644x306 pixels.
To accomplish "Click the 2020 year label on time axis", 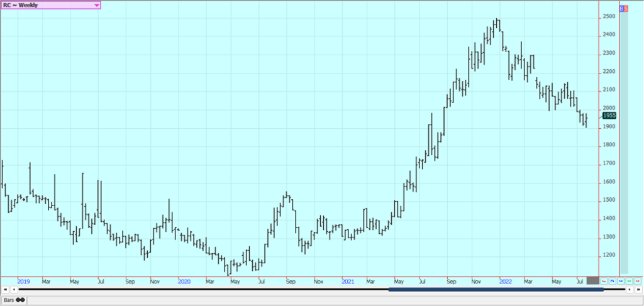I will (184, 281).
